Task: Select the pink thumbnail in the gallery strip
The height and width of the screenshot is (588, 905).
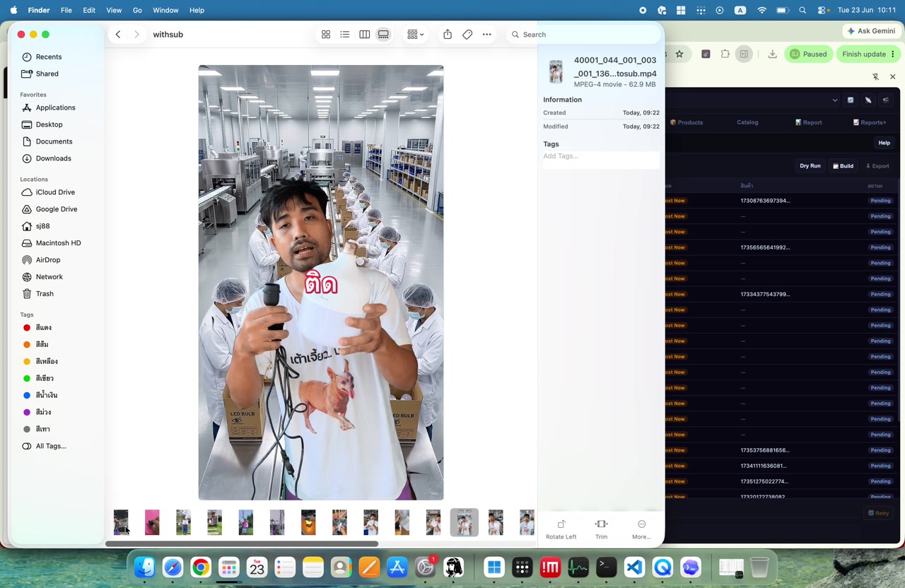Action: coord(152,522)
